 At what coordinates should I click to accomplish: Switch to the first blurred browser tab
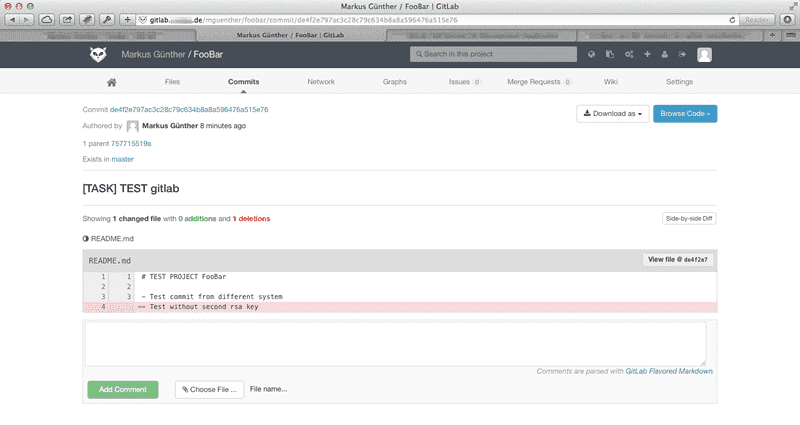(x=98, y=35)
